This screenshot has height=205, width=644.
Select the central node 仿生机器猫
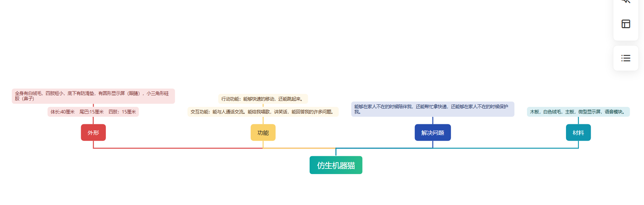[x=336, y=165]
